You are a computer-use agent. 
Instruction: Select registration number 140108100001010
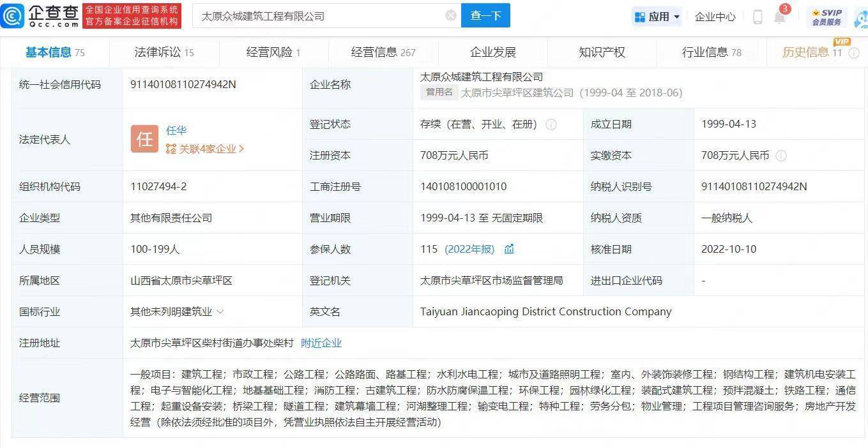(464, 187)
